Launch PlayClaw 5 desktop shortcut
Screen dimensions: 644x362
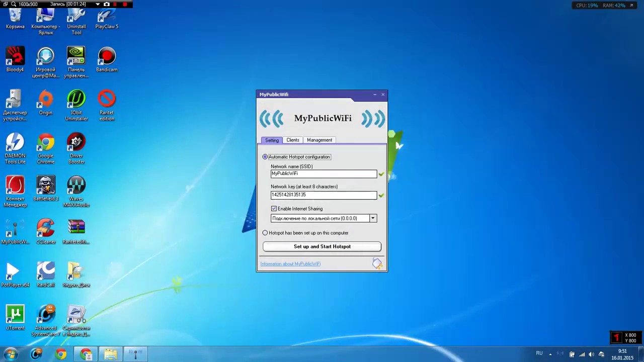(x=107, y=19)
